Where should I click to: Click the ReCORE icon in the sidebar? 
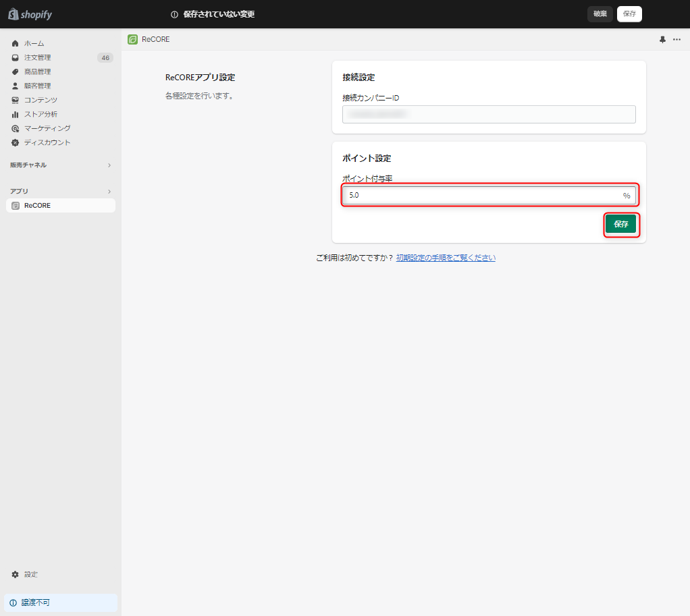16,206
